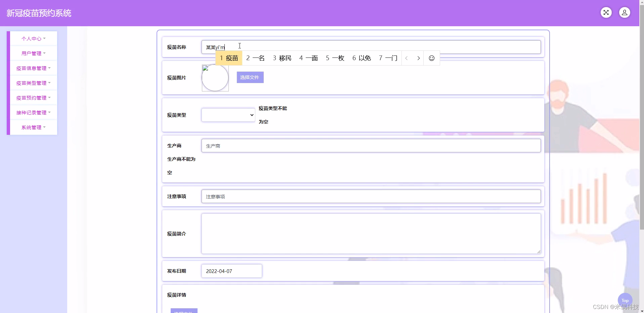Screen dimensions: 644x313
Task: Expand the 系统管理 sidebar menu
Action: pos(34,127)
